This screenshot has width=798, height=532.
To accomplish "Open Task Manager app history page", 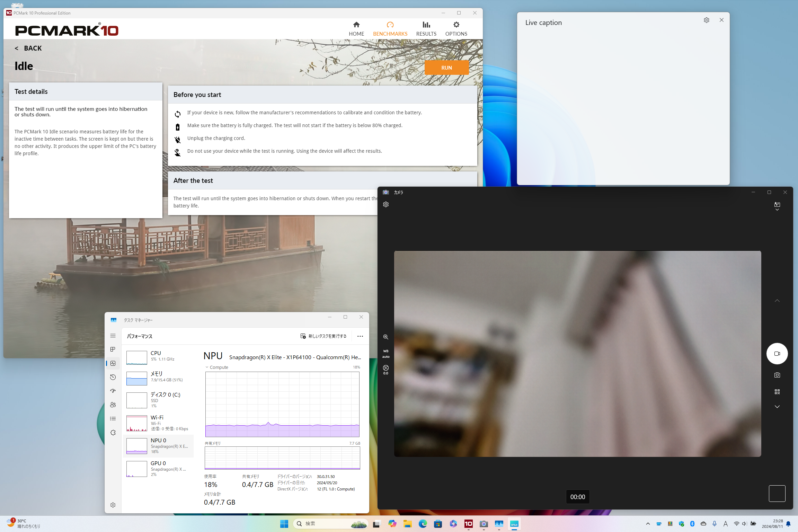I will [113, 377].
